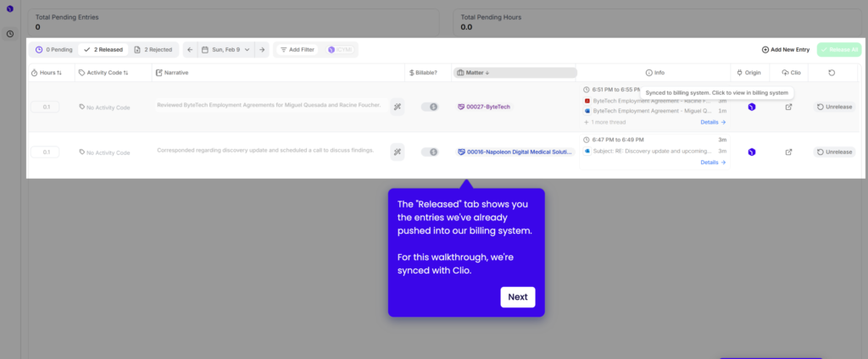Click the magic wand icon on discovery update narrative
868x359 pixels.
[397, 152]
